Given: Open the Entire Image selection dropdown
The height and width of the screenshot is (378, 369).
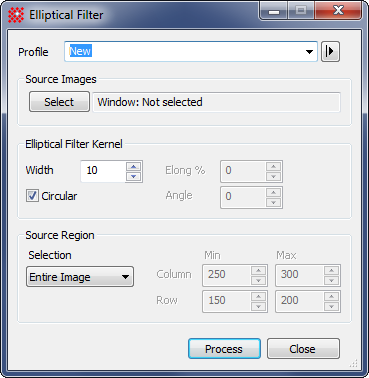Looking at the screenshot, I should [80, 277].
